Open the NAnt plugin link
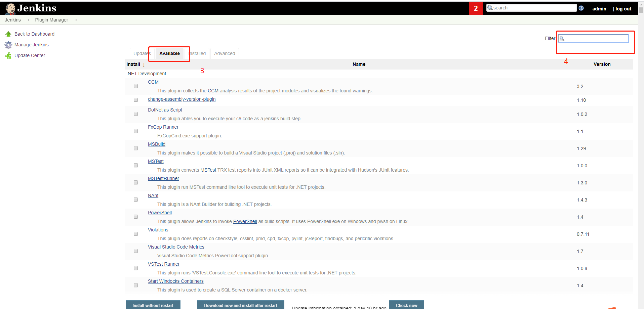Screen dimensions: 644x309 (153, 195)
